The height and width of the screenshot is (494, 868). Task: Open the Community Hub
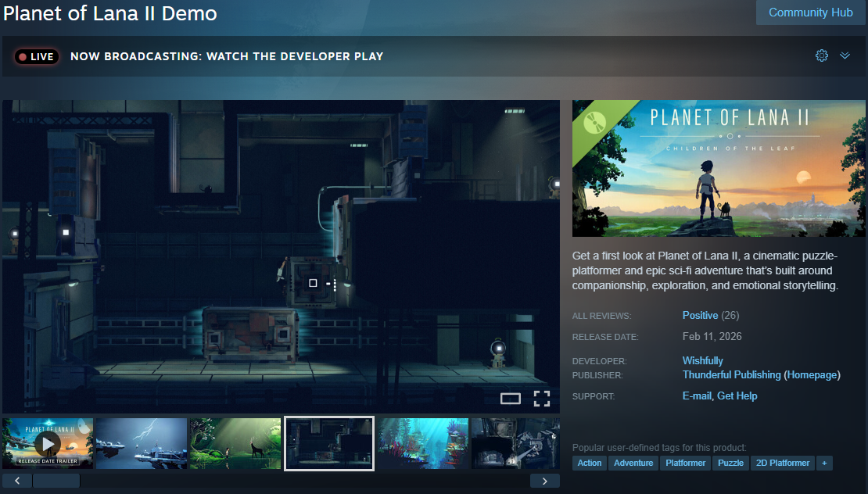pyautogui.click(x=810, y=13)
